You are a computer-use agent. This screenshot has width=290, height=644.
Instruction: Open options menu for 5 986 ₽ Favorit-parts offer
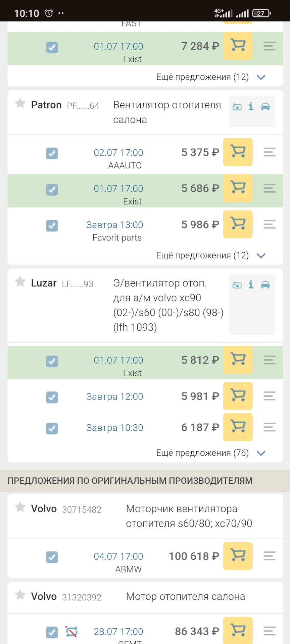pos(269,224)
